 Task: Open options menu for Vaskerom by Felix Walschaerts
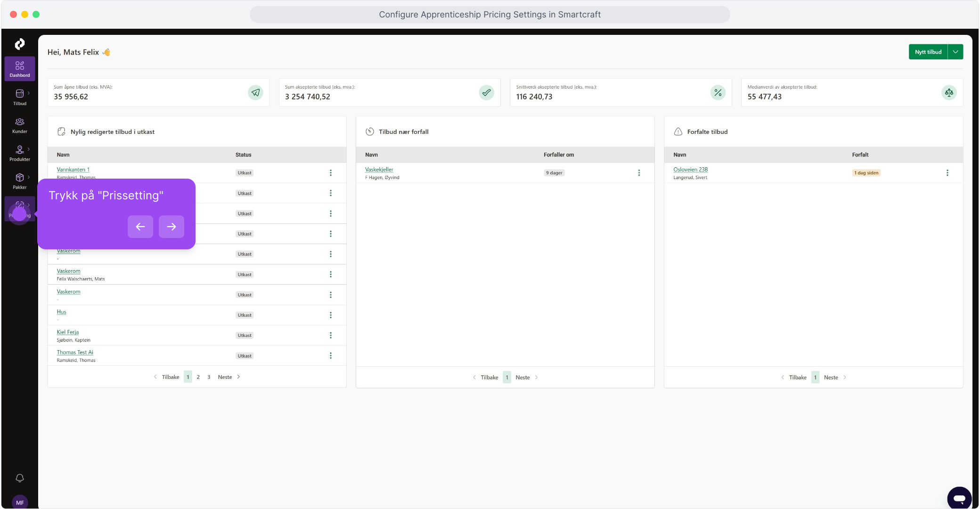(x=331, y=274)
